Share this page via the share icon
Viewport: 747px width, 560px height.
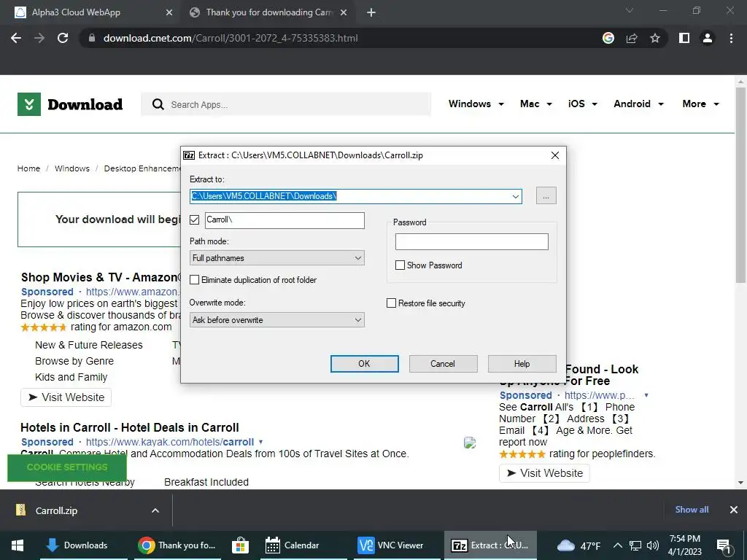coord(632,38)
